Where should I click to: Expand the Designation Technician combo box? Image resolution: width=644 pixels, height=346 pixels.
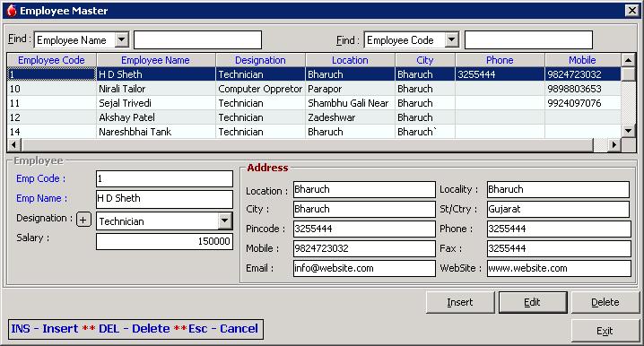pos(224,221)
